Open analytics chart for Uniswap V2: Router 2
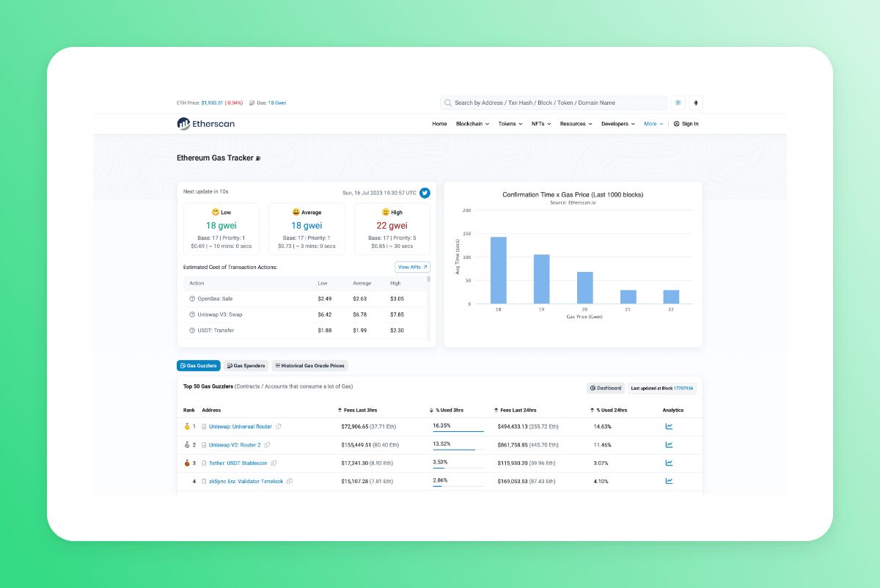The width and height of the screenshot is (880, 588). tap(669, 444)
